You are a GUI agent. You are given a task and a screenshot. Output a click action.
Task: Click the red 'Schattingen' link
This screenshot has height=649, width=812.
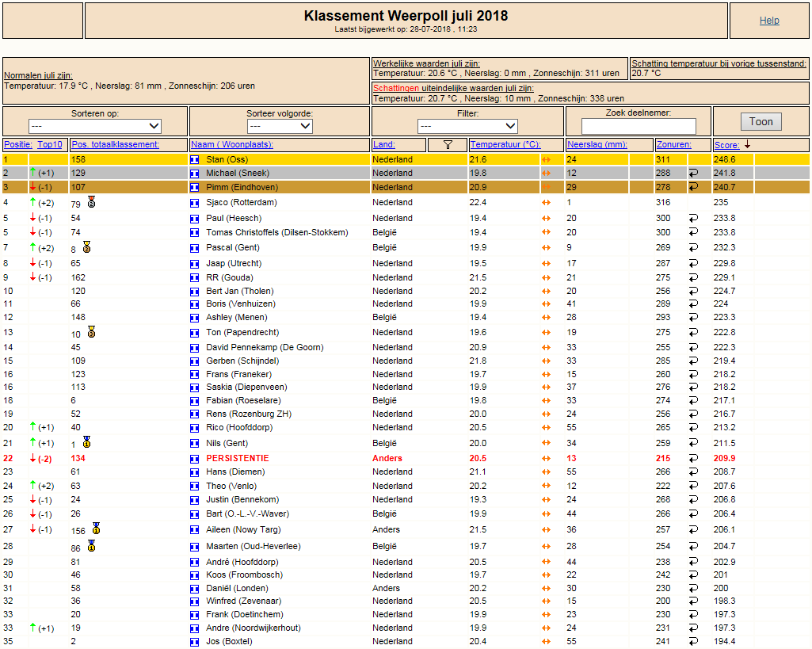396,88
